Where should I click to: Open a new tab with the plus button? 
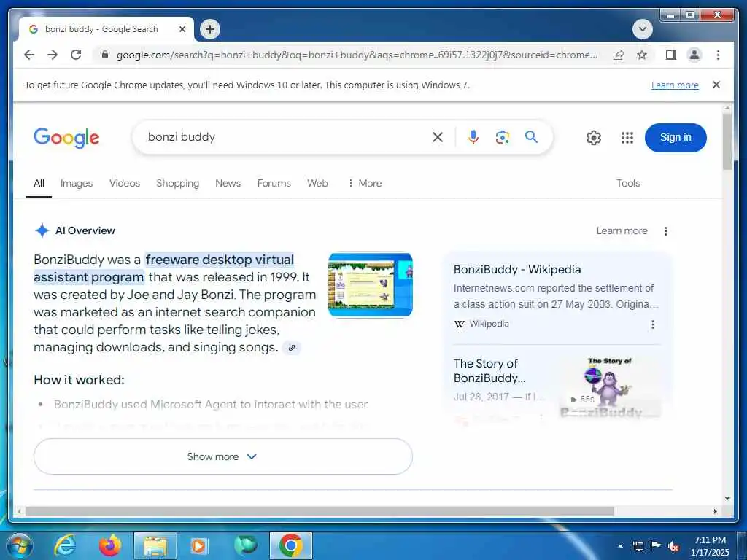click(x=209, y=29)
